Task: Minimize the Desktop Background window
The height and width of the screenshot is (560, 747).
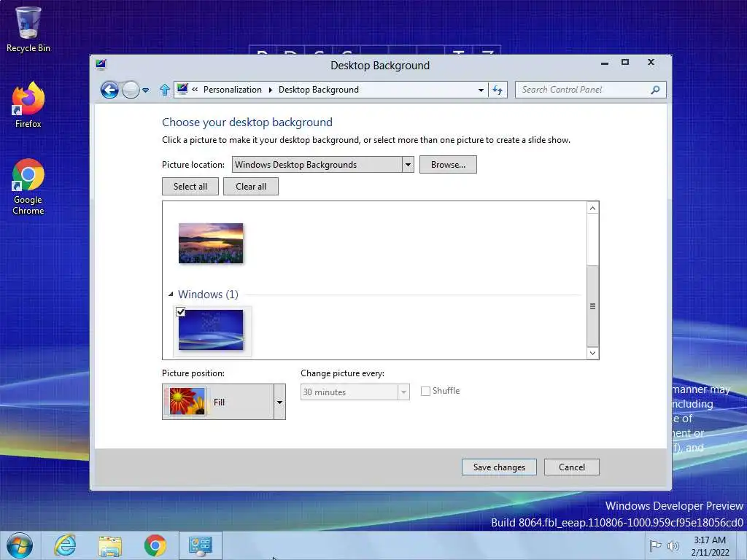Action: (x=605, y=63)
